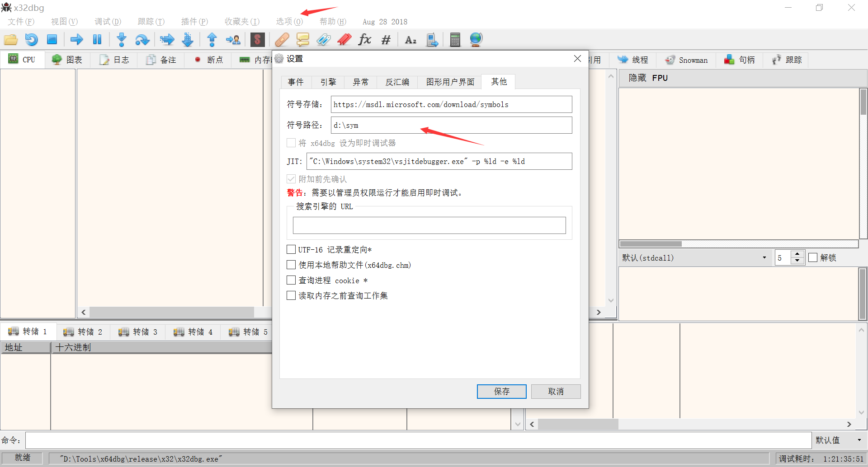Click the 符号存储 URL field
Image resolution: width=868 pixels, height=467 pixels.
click(x=451, y=104)
